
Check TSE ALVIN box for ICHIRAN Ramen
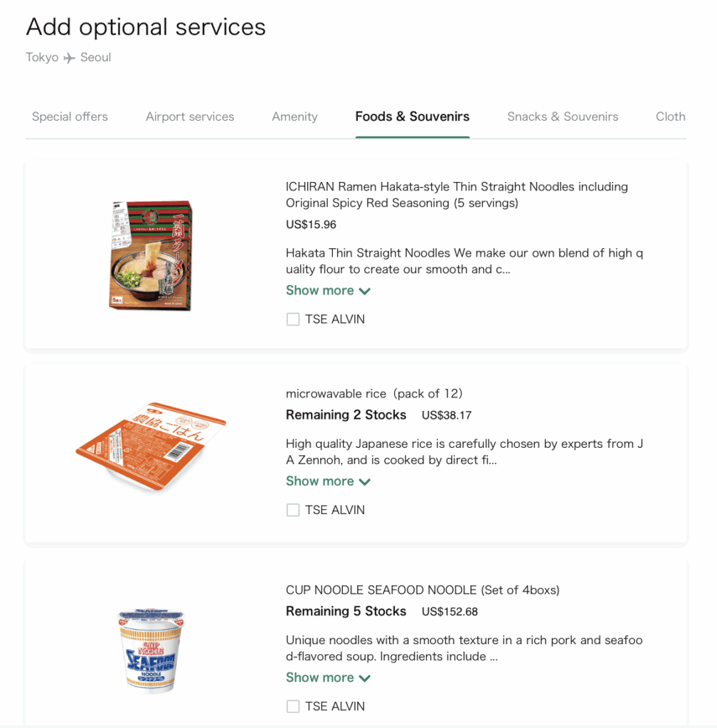293,320
